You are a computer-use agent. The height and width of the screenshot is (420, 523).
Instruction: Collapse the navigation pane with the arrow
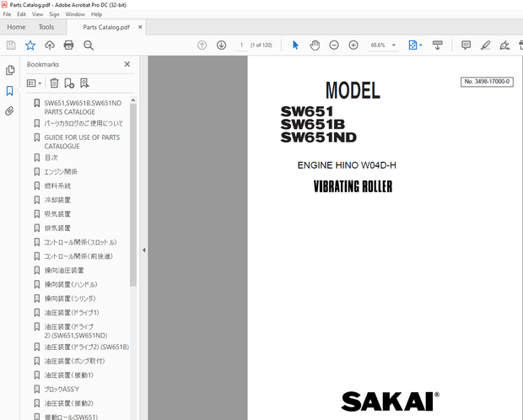point(143,250)
